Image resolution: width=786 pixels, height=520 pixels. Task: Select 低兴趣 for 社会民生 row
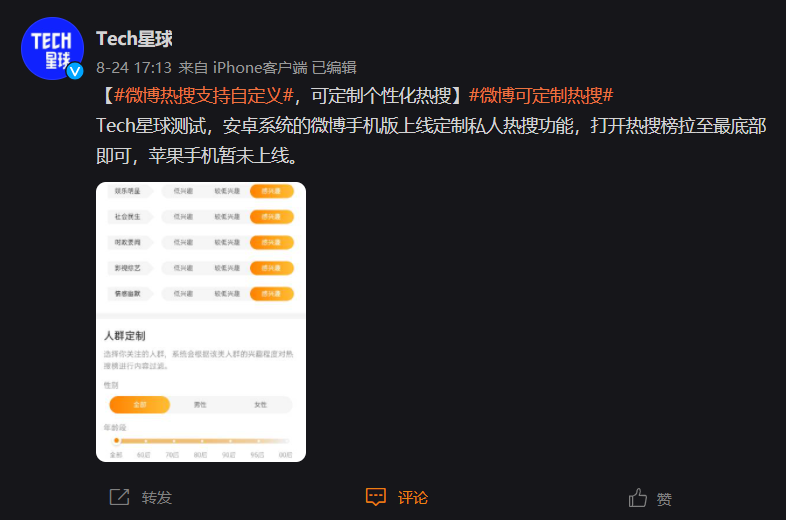183,217
